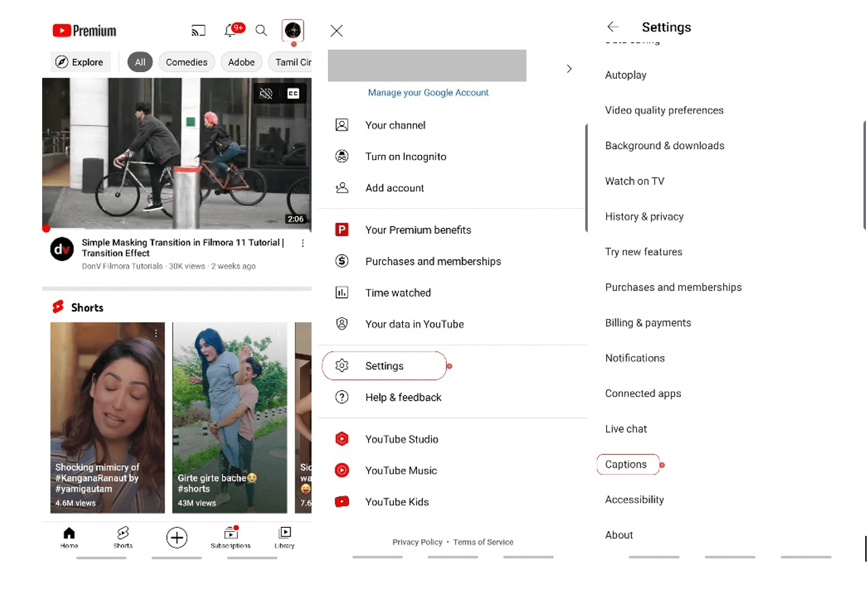Tap the cast to device icon
Screen dimensions: 868x593
click(198, 31)
